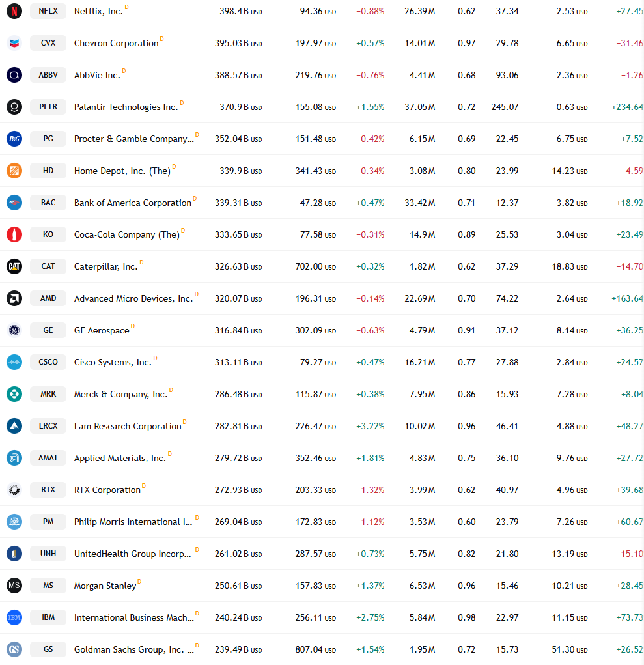Open Bank of America Corporation link

click(133, 203)
